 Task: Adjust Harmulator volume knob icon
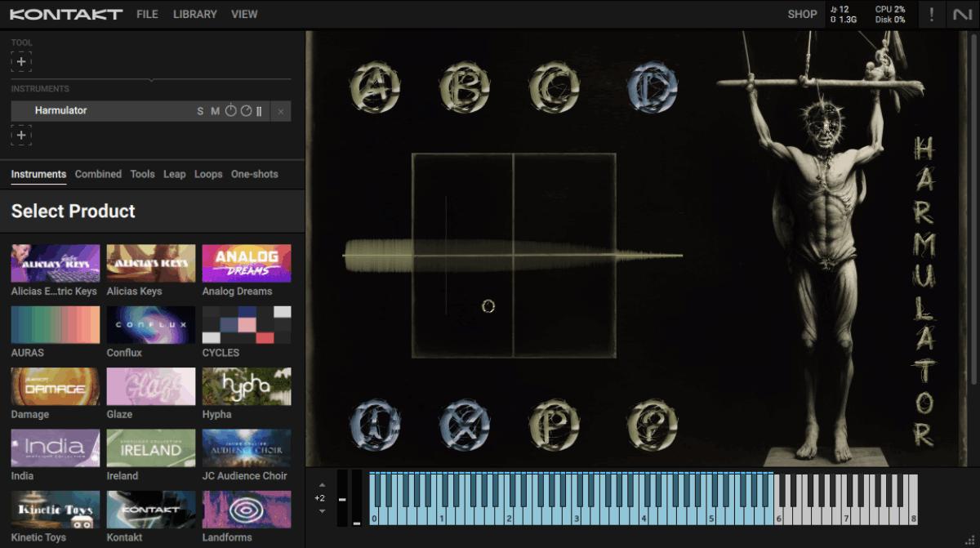tap(231, 111)
